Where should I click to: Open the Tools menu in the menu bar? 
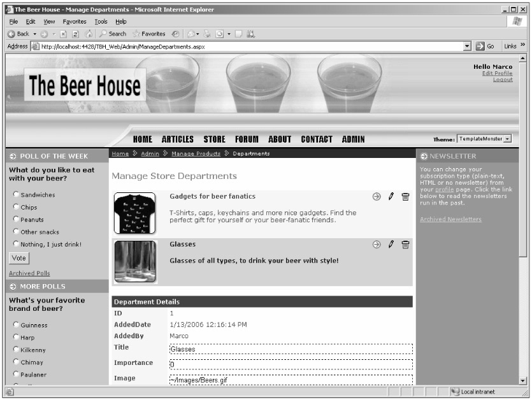click(x=101, y=22)
